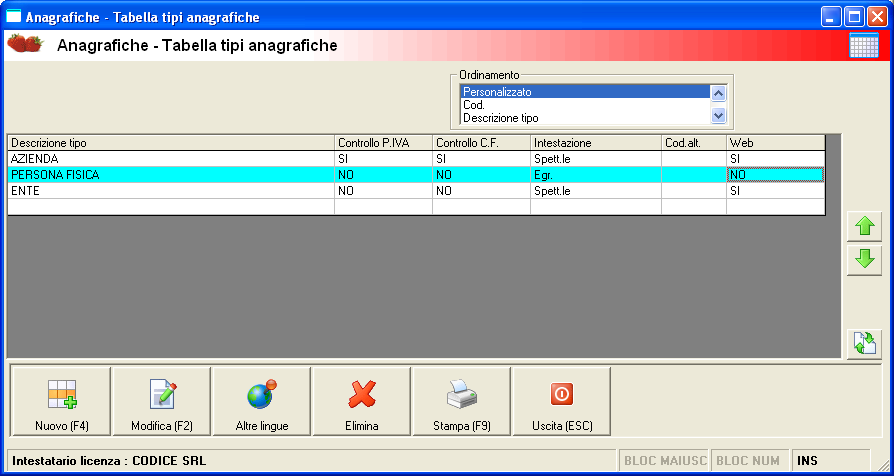
Task: Select the ENTE row
Action: point(416,191)
